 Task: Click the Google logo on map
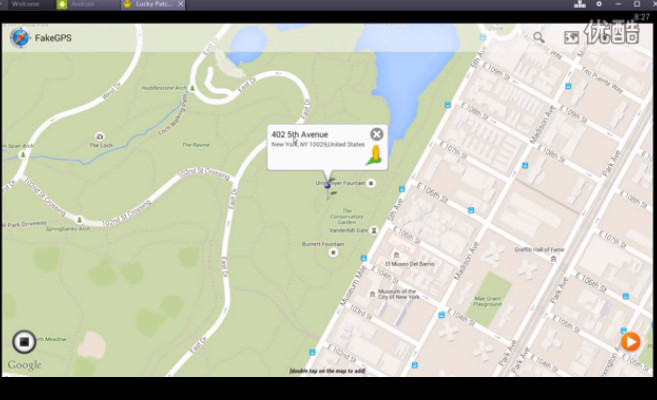pyautogui.click(x=24, y=365)
